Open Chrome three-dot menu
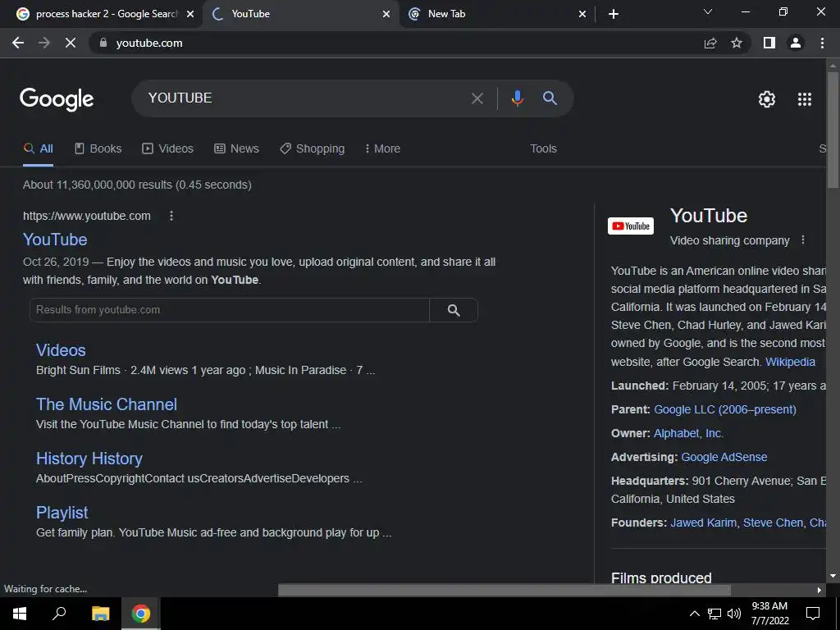Screen dimensions: 840x630 click(x=822, y=43)
